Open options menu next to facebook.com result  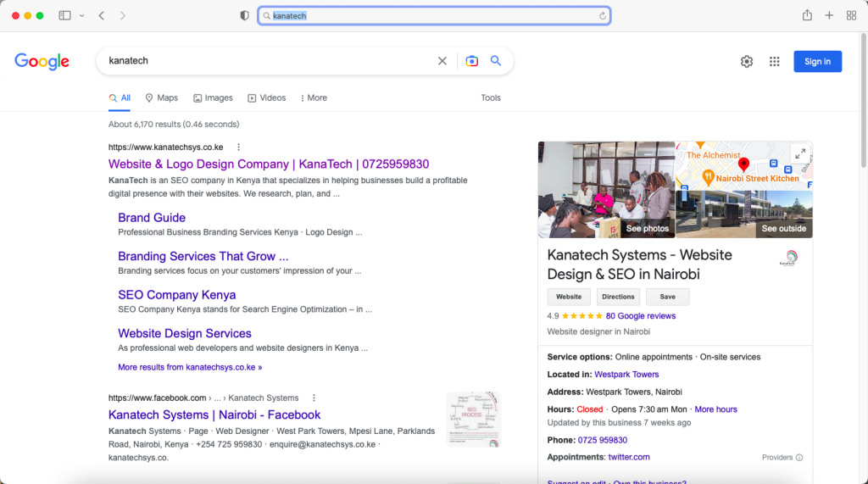pos(314,398)
